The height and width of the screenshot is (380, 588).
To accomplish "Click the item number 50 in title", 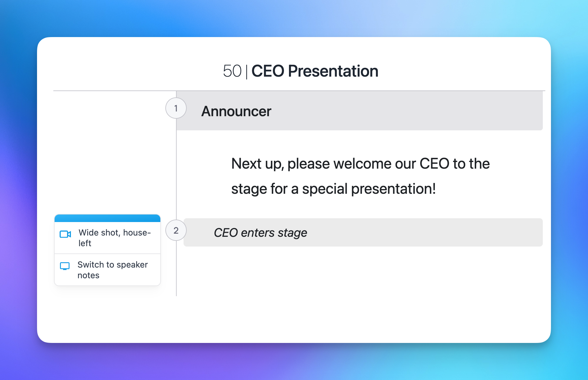I will click(x=232, y=71).
